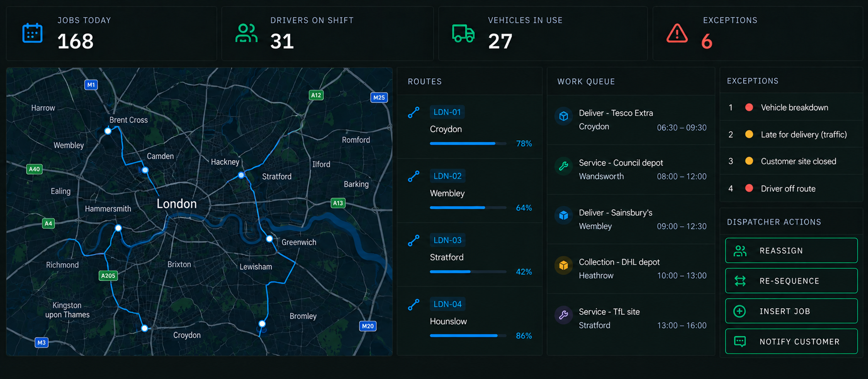This screenshot has height=379, width=868.
Task: Click the red dot beside Vehicle breakdown
Action: [x=749, y=107]
